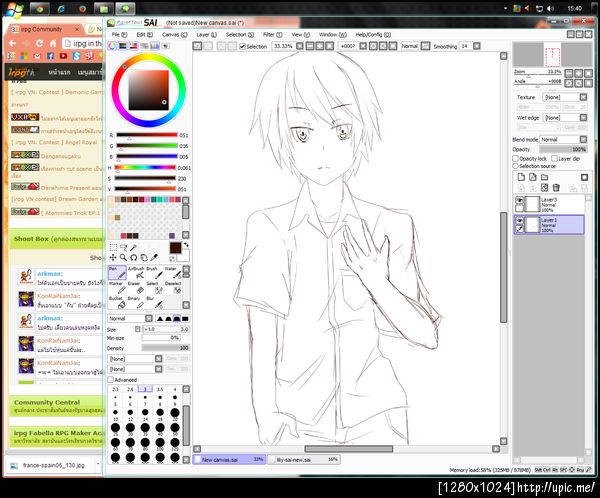Pick the rectangular selection tool
600x498 pixels.
tap(113, 247)
